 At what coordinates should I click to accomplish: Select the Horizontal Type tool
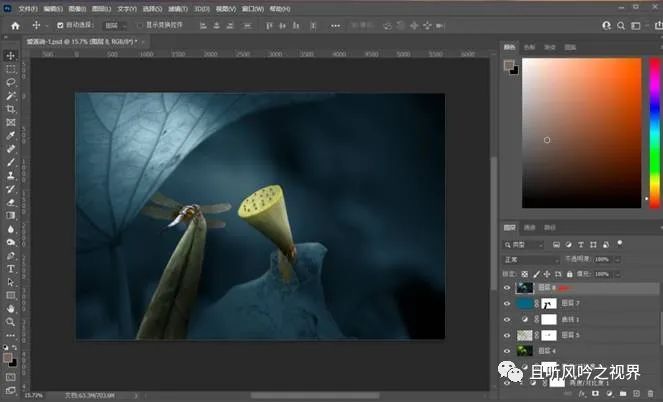pyautogui.click(x=11, y=268)
